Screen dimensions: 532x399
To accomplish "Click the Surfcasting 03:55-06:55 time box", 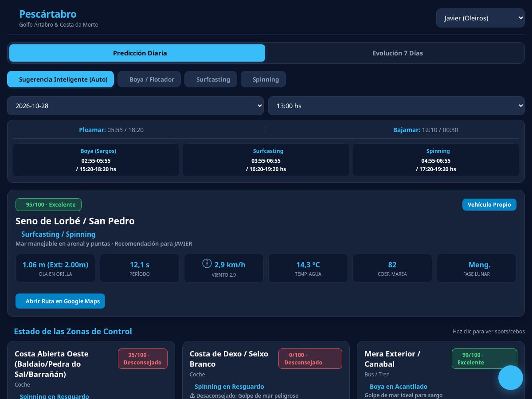I will (266, 160).
